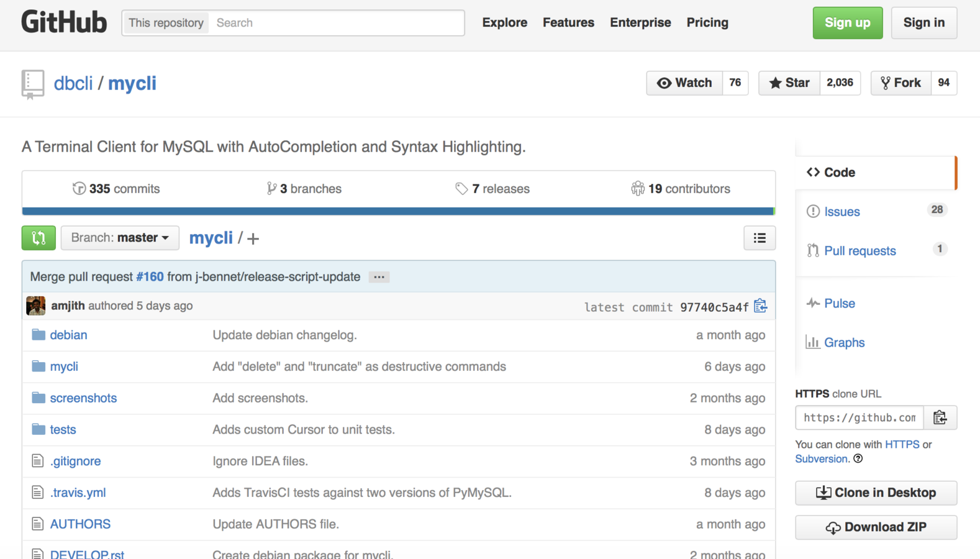Image resolution: width=980 pixels, height=559 pixels.
Task: Open the Graphs tab
Action: pyautogui.click(x=876, y=342)
